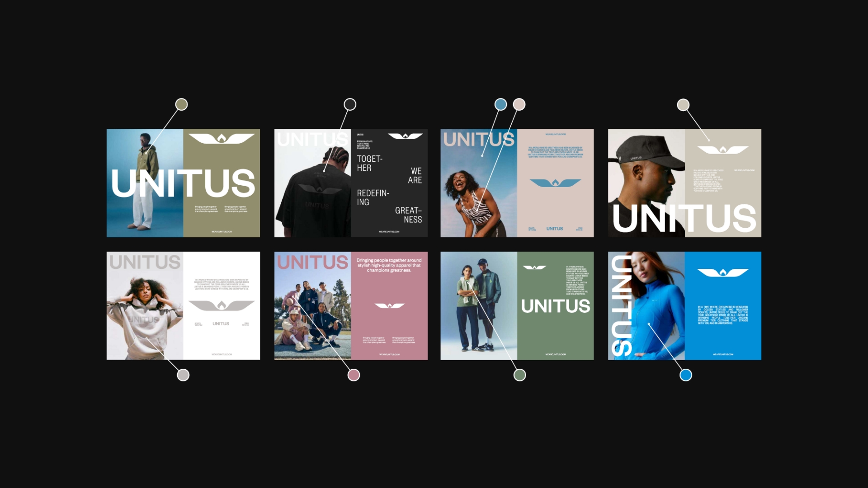Select the dark gray swatch dot above the black poster
The image size is (868, 488).
(349, 104)
